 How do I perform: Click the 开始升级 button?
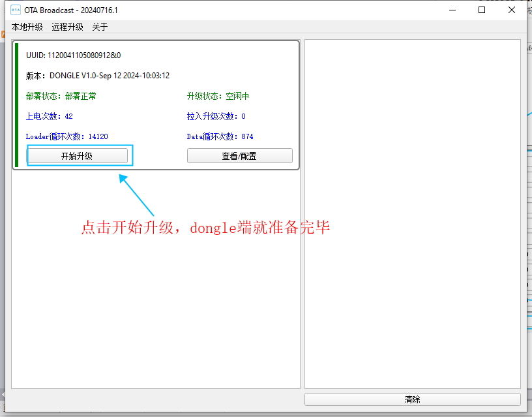pyautogui.click(x=78, y=156)
